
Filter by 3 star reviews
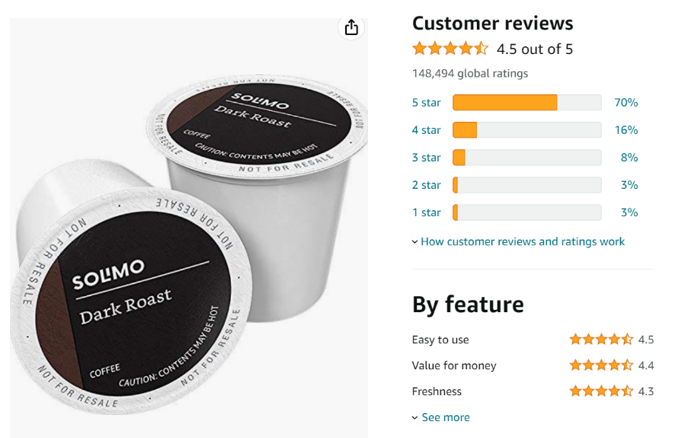pyautogui.click(x=426, y=157)
